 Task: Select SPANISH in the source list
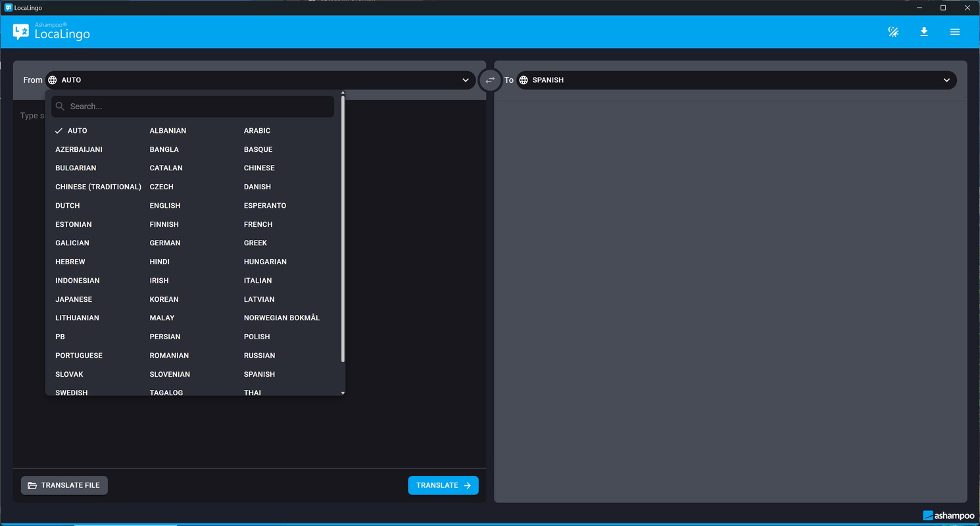259,375
